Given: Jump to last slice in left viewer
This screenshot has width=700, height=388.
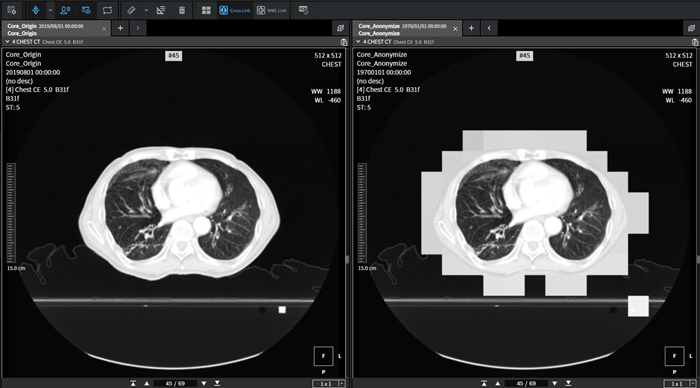Looking at the screenshot, I should click(217, 383).
